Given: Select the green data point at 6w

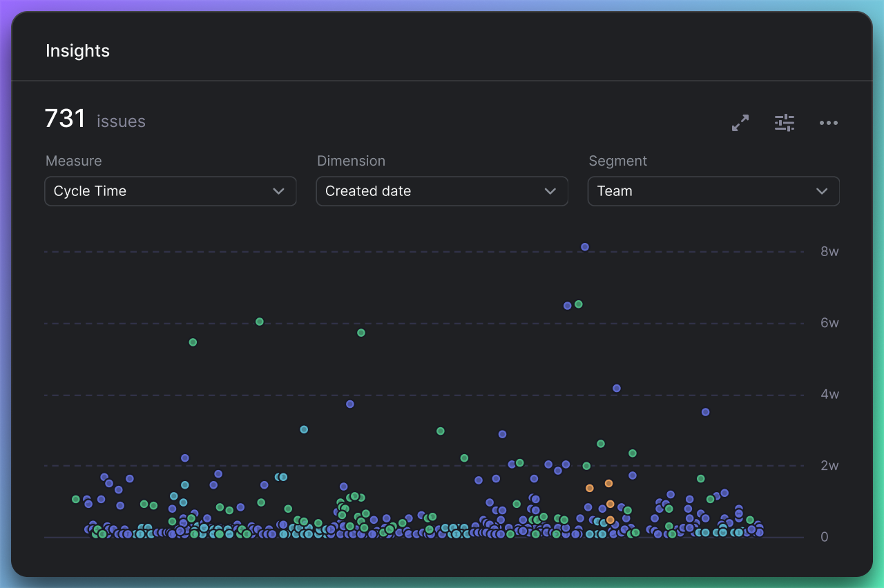Looking at the screenshot, I should (x=260, y=322).
